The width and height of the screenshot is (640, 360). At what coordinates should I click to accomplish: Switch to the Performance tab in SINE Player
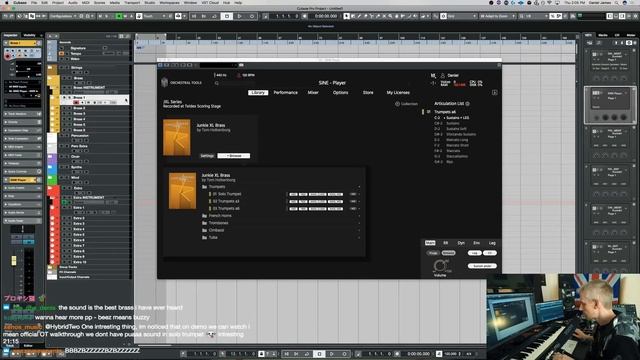(x=285, y=93)
